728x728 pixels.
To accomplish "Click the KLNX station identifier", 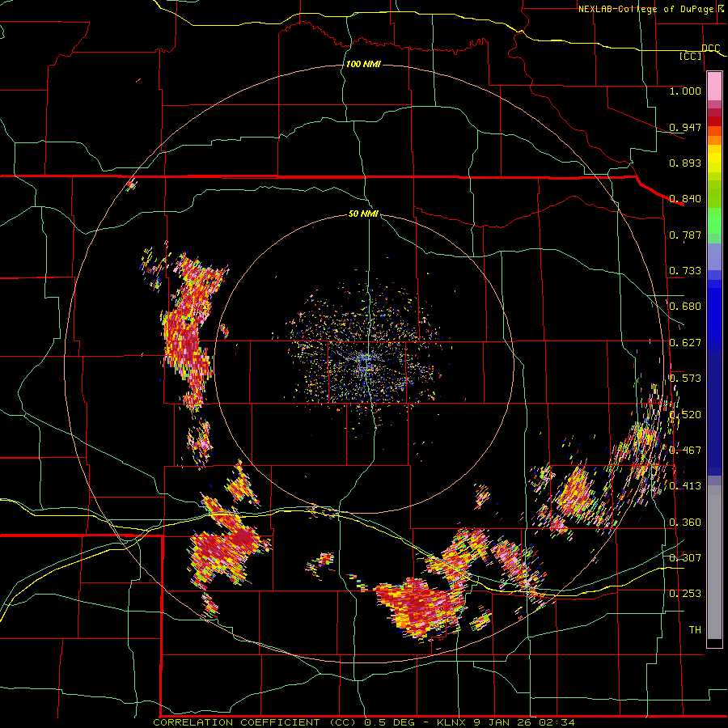I will [452, 722].
